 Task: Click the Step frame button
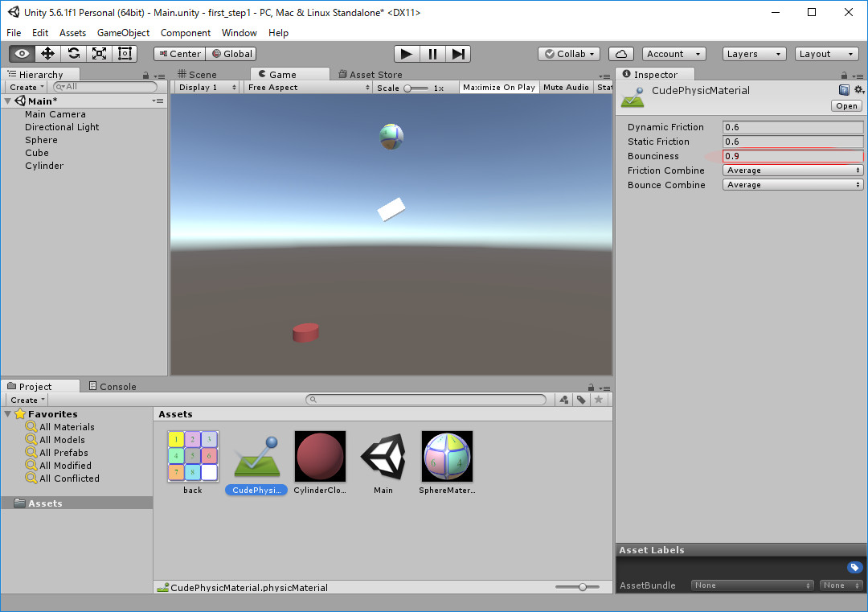point(458,54)
